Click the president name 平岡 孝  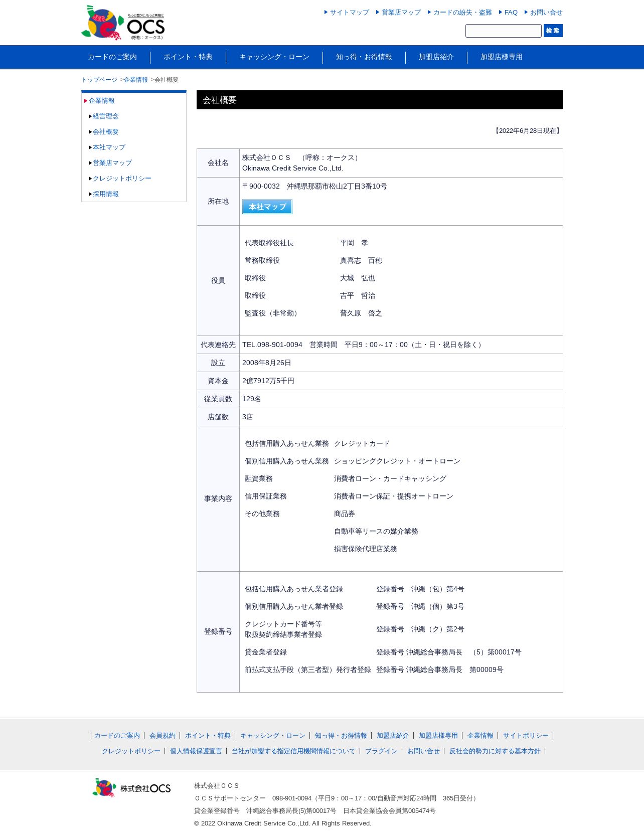coord(354,243)
